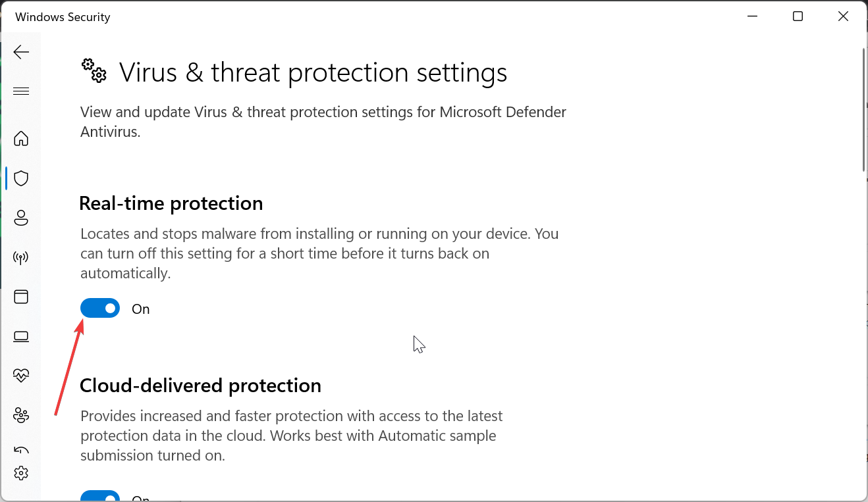The width and height of the screenshot is (868, 502).
Task: Open App & browser control icon
Action: (21, 297)
